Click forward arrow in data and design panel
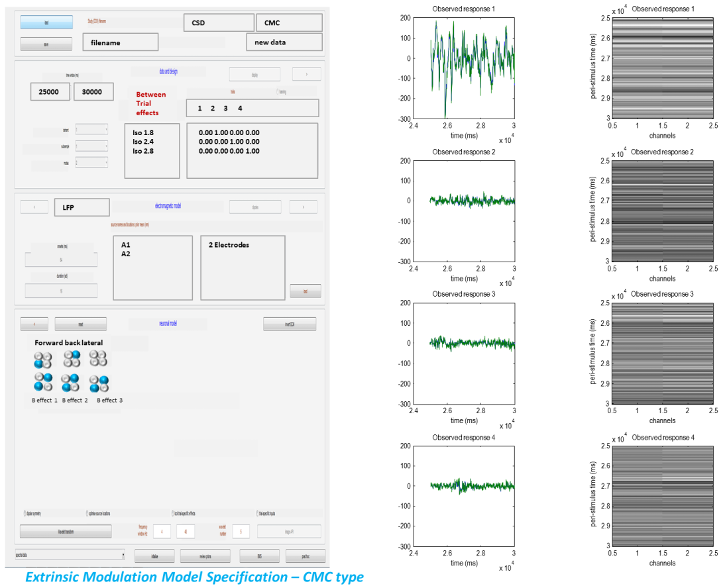 (x=306, y=74)
